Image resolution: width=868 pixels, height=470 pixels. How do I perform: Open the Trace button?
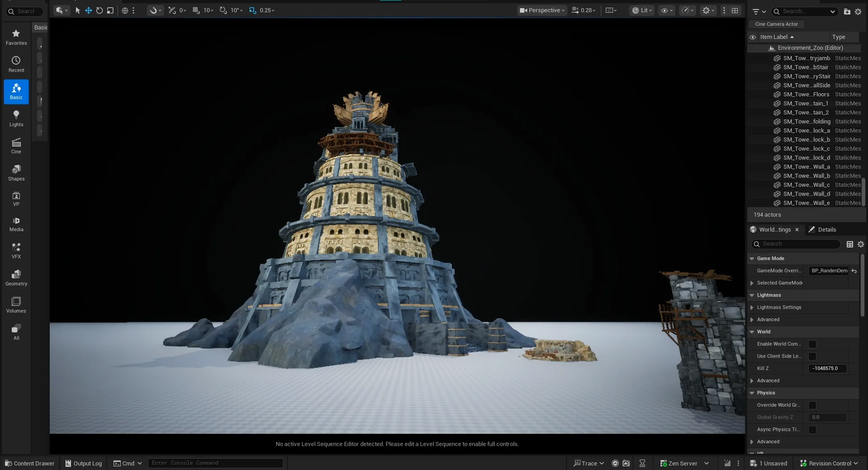589,463
